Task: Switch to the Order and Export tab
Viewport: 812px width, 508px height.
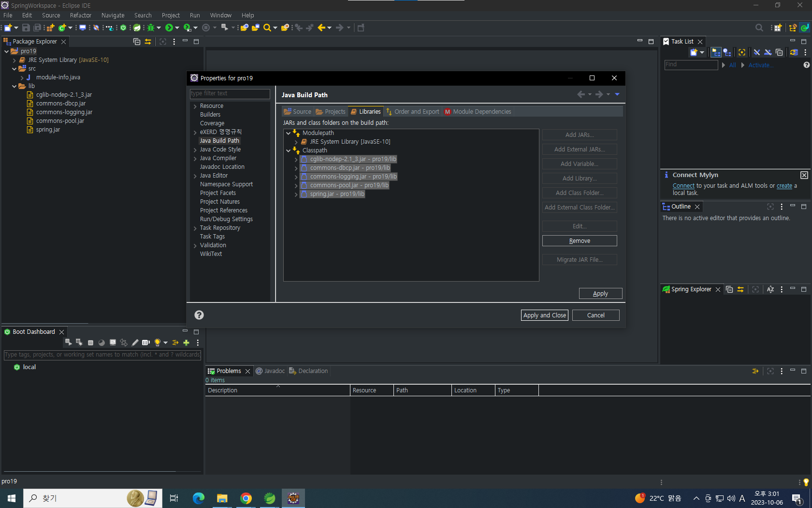Action: tap(413, 112)
